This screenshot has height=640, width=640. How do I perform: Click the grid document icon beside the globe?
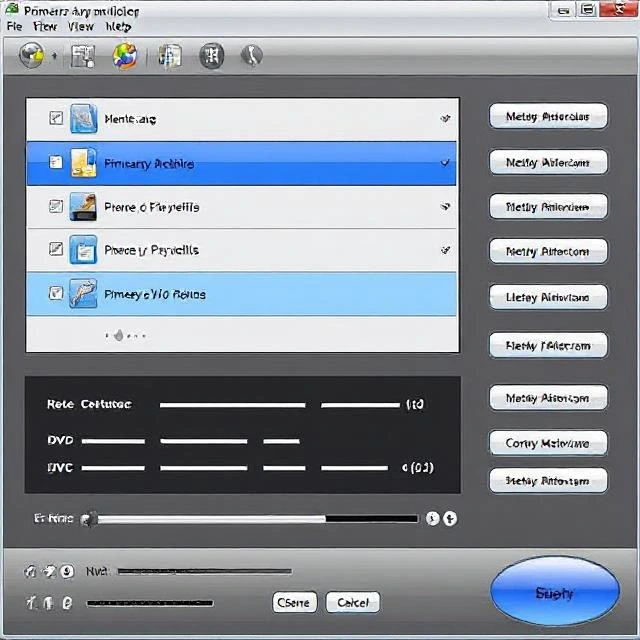[x=82, y=56]
